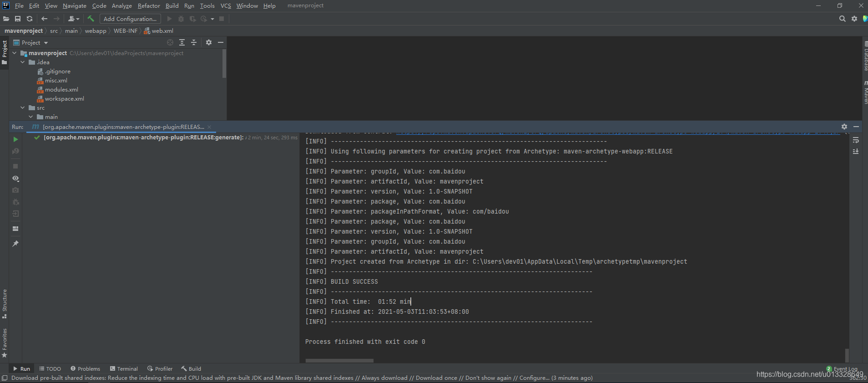
Task: Rerun the Maven task with green arrow
Action: (15, 139)
